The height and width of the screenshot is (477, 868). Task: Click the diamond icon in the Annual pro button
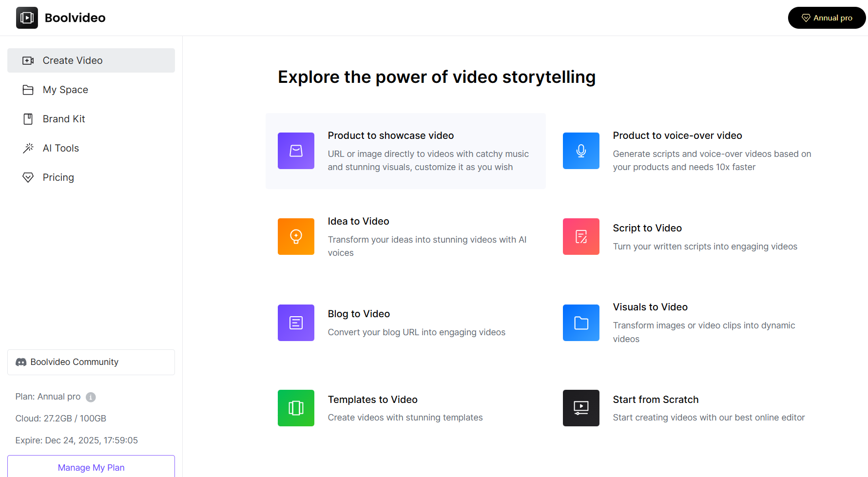[806, 18]
